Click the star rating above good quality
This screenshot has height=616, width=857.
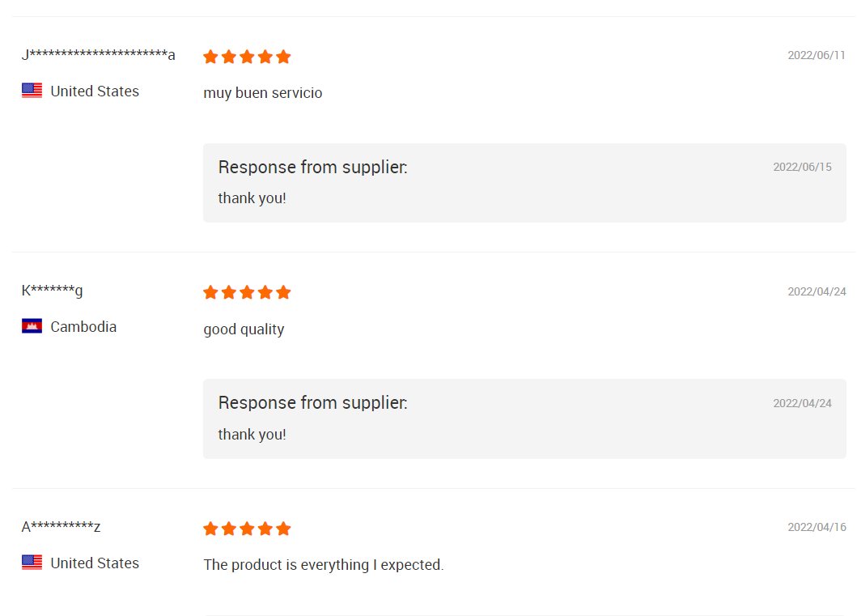coord(247,292)
